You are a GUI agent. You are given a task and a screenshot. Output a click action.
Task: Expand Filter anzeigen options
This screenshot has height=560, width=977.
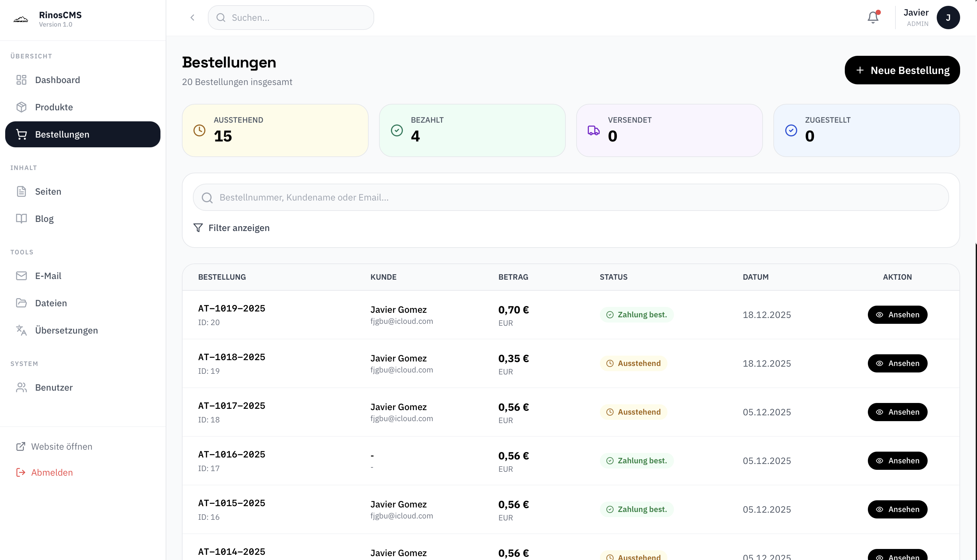231,228
